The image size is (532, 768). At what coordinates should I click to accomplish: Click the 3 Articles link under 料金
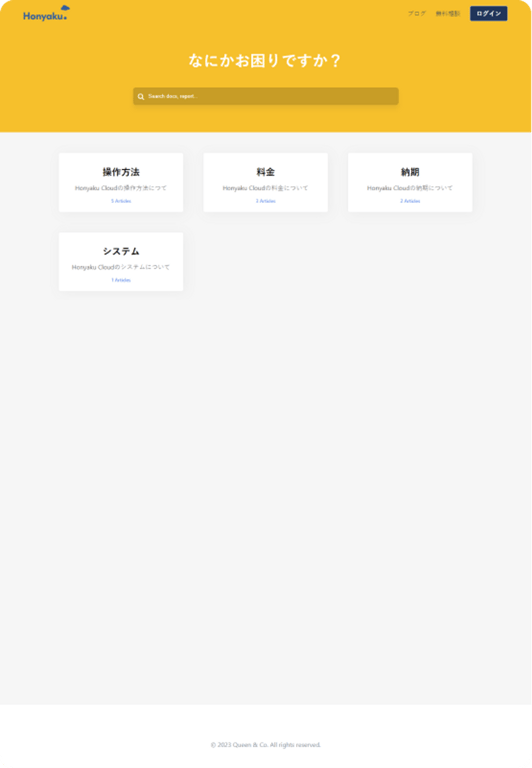tap(266, 201)
